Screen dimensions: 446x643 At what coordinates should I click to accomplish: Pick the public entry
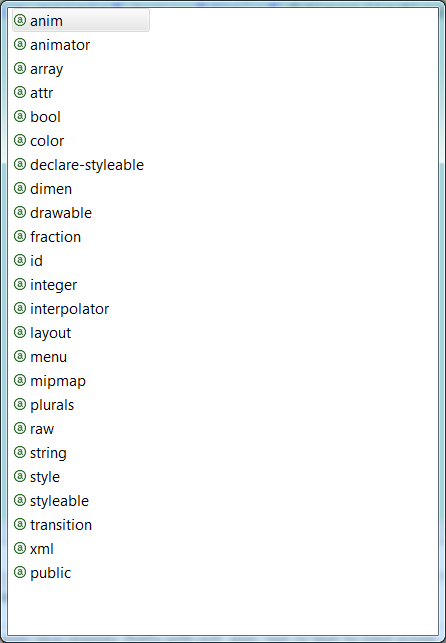pos(50,573)
